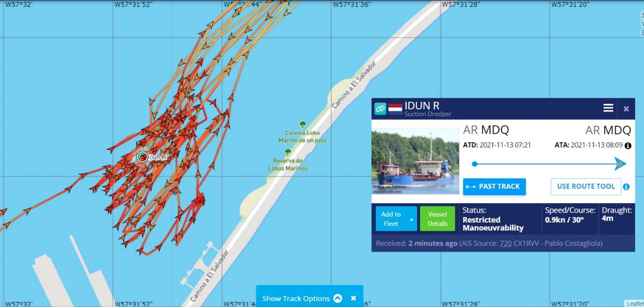
Task: Expand the Add to Fleet dropdown arrow
Action: [411, 219]
